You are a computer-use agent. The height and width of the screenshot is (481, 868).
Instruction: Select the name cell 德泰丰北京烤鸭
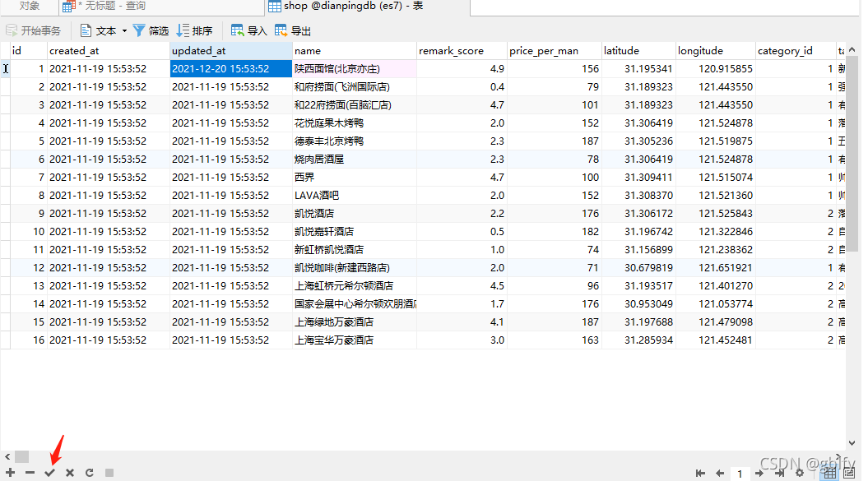pyautogui.click(x=355, y=141)
